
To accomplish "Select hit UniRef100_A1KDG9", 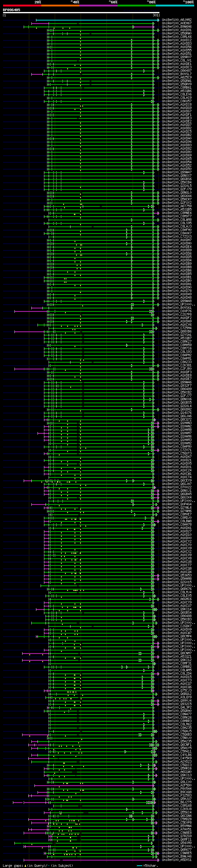I will 177,108.
